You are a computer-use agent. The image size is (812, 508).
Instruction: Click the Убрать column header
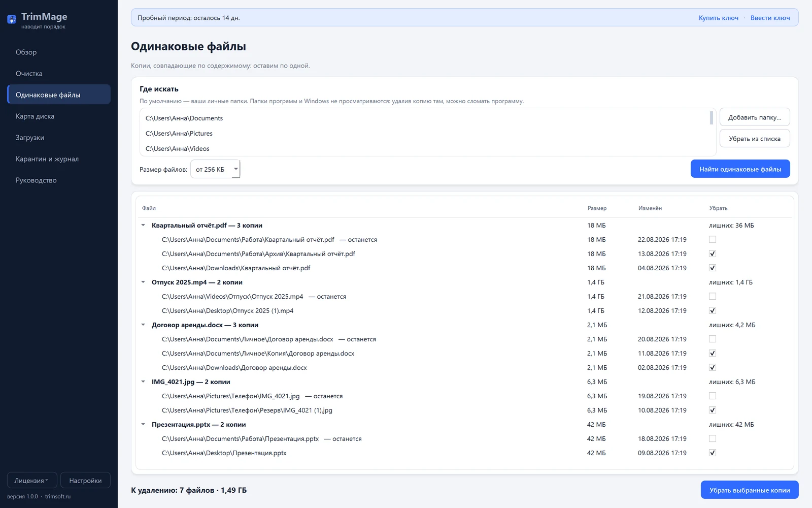718,208
